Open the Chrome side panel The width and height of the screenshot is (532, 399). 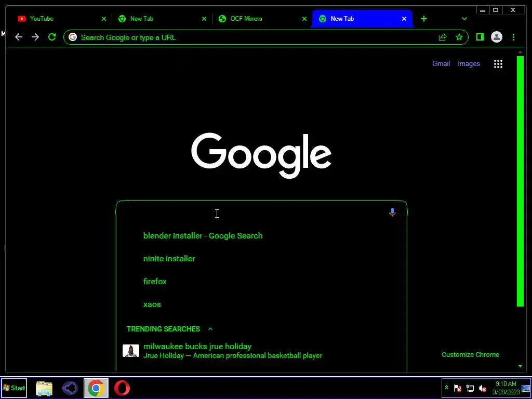coord(480,37)
